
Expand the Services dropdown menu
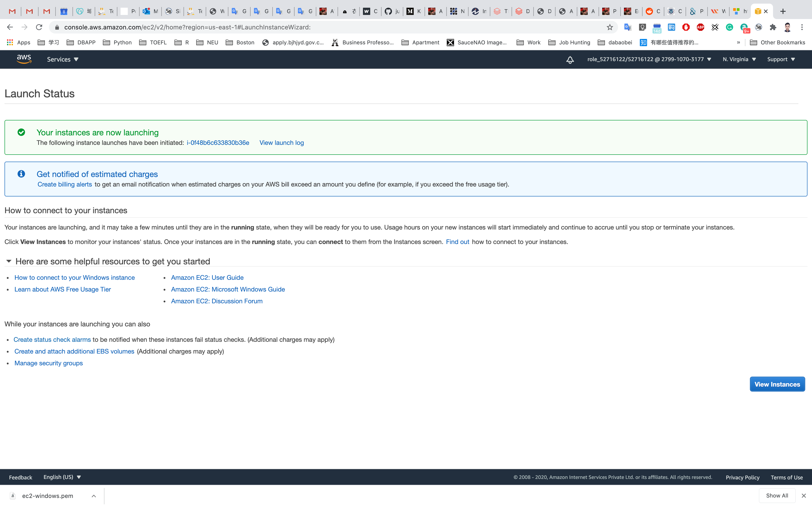pyautogui.click(x=62, y=59)
